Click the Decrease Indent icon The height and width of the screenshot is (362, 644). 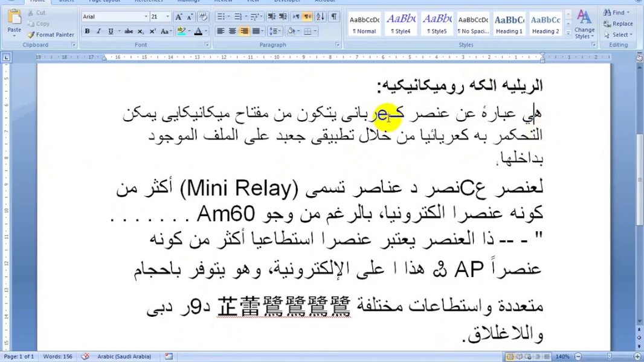(271, 17)
